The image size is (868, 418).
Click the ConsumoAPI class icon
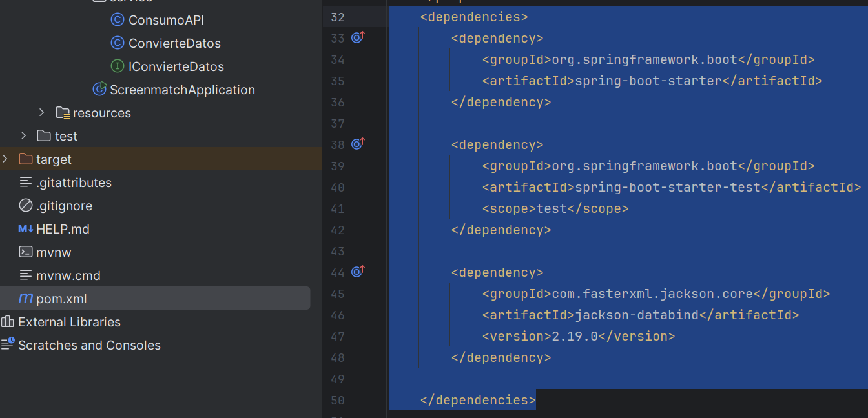click(118, 20)
